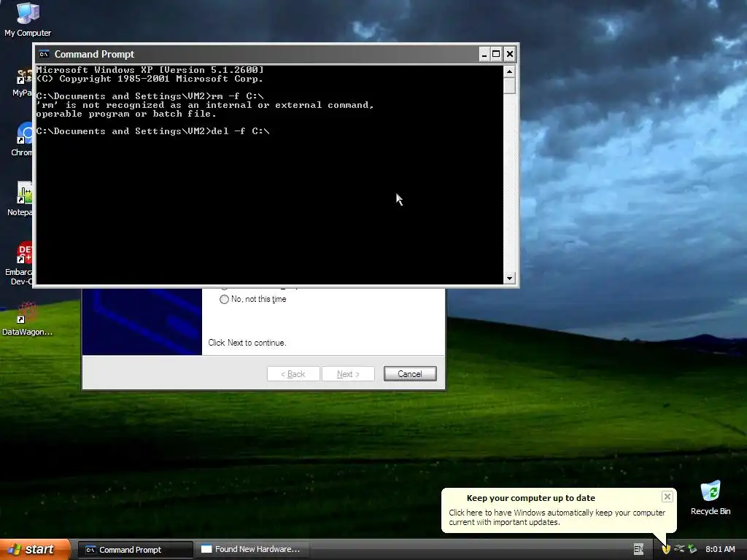Click the Back button in the hardware wizard
This screenshot has width=747, height=560.
(293, 374)
